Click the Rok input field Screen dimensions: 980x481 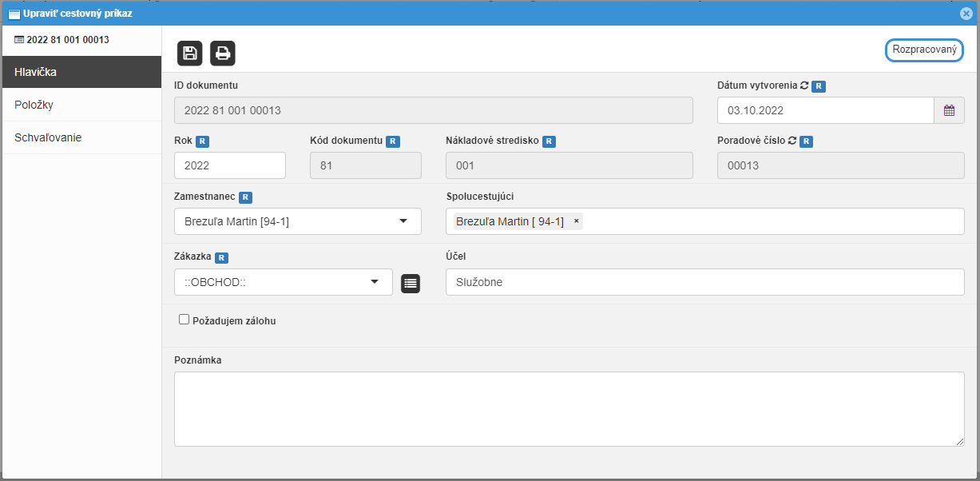point(229,165)
